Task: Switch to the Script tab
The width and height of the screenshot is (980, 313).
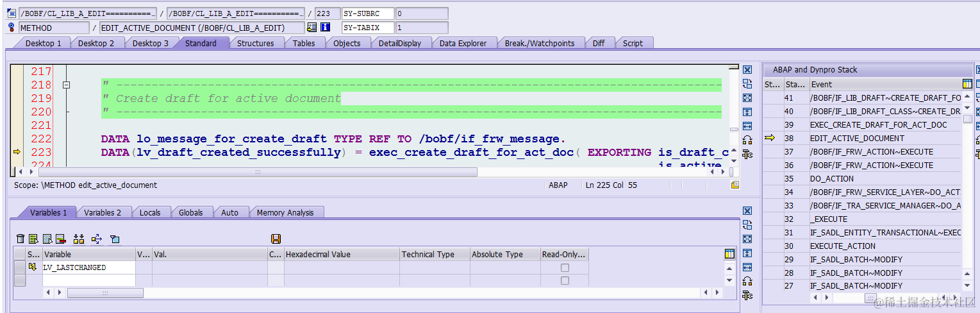Action: (633, 43)
